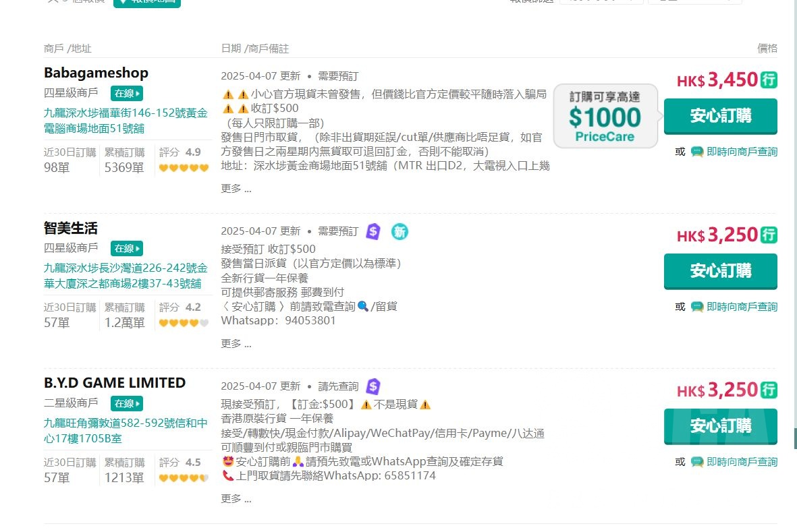Click the $1000 PriceCare guarantee badge
Image resolution: width=797 pixels, height=532 pixels.
point(604,115)
